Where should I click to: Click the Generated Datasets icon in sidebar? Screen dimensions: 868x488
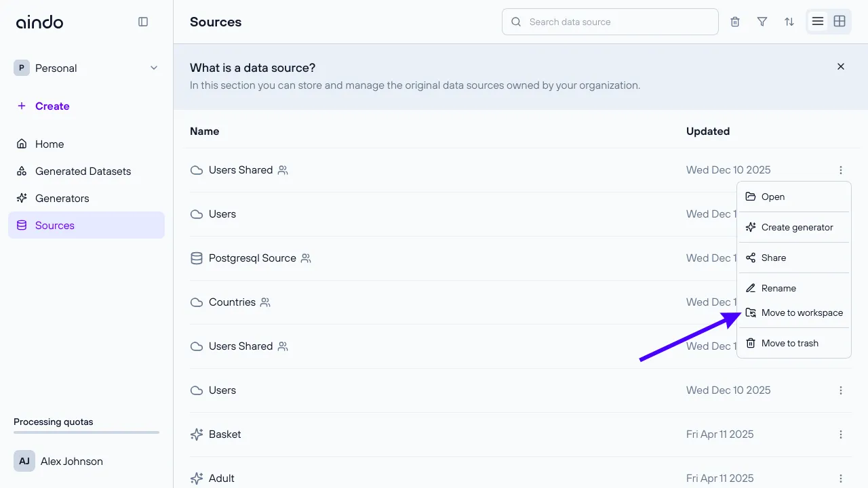click(x=21, y=171)
